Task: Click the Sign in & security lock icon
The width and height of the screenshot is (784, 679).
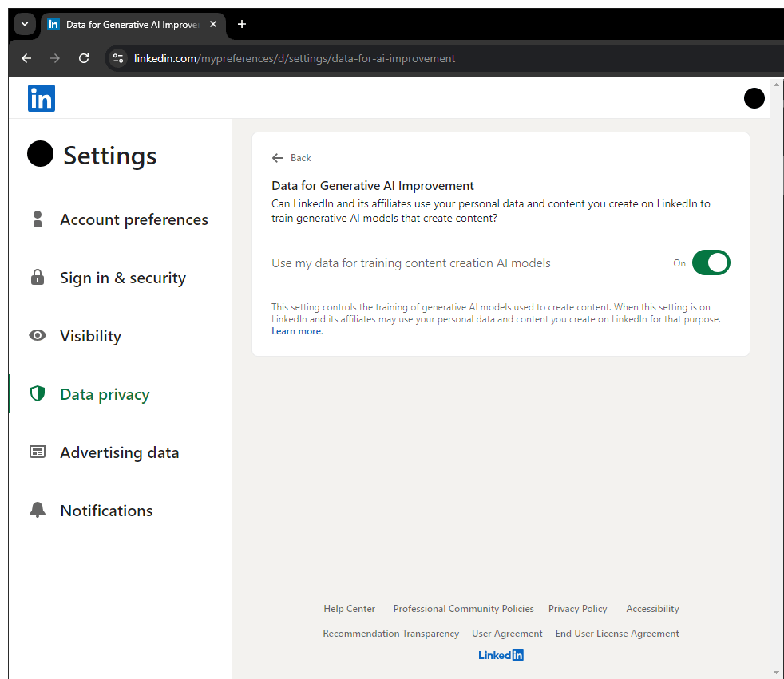Action: [38, 278]
